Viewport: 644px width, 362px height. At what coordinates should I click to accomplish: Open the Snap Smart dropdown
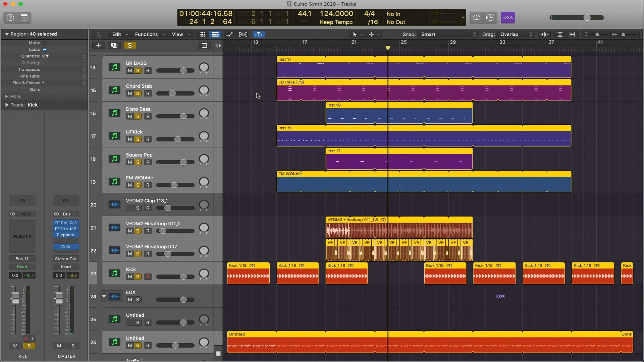(448, 34)
